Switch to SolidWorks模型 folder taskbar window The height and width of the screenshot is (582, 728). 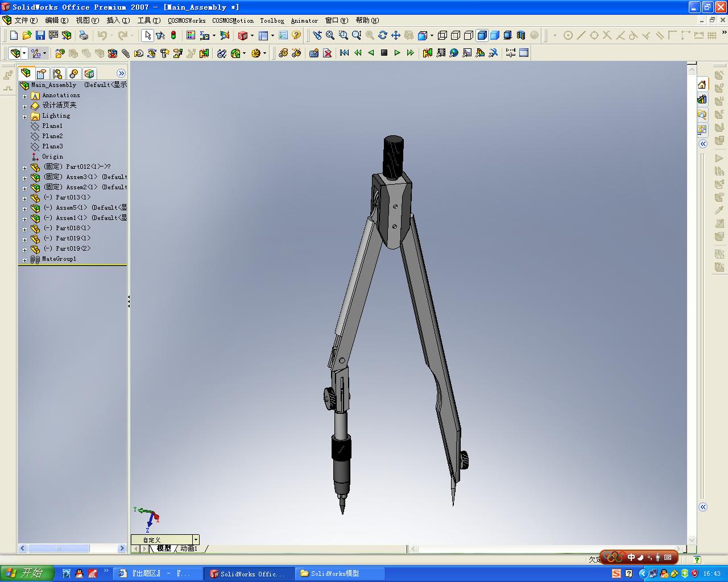(340, 573)
